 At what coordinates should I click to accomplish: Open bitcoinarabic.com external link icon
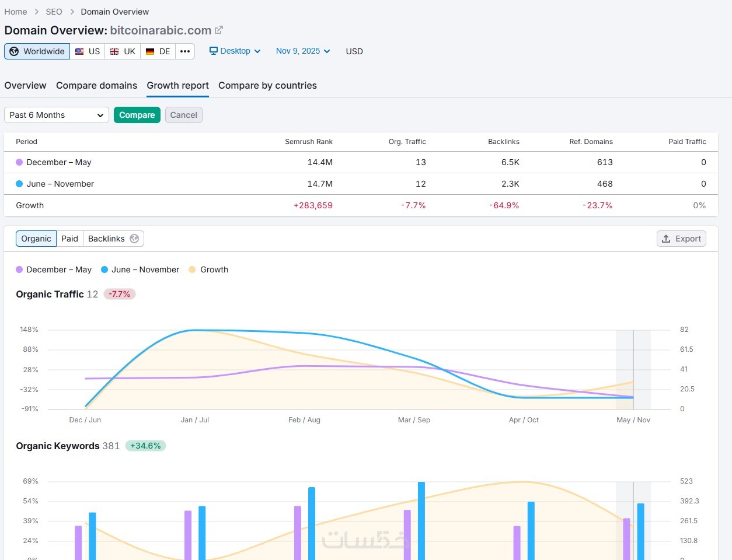tap(219, 30)
